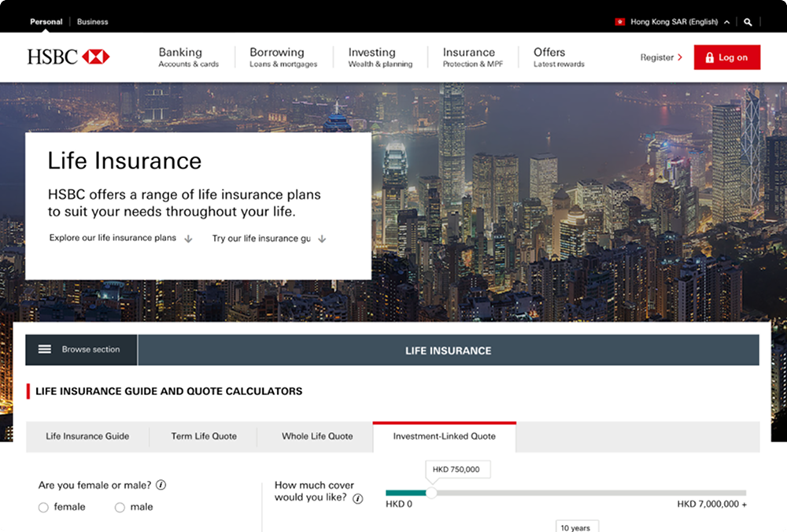This screenshot has height=532, width=787.
Task: Select the female radio button
Action: [x=43, y=508]
